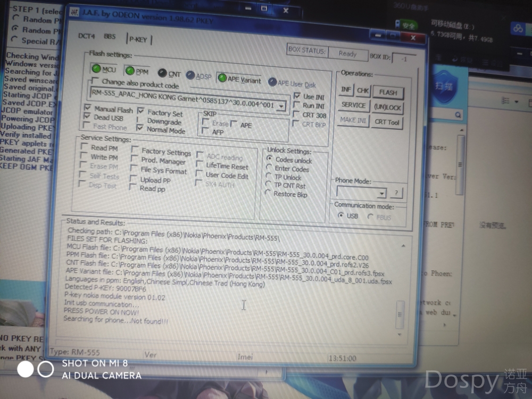Check the SKIP Erase checkbox

pyautogui.click(x=205, y=122)
